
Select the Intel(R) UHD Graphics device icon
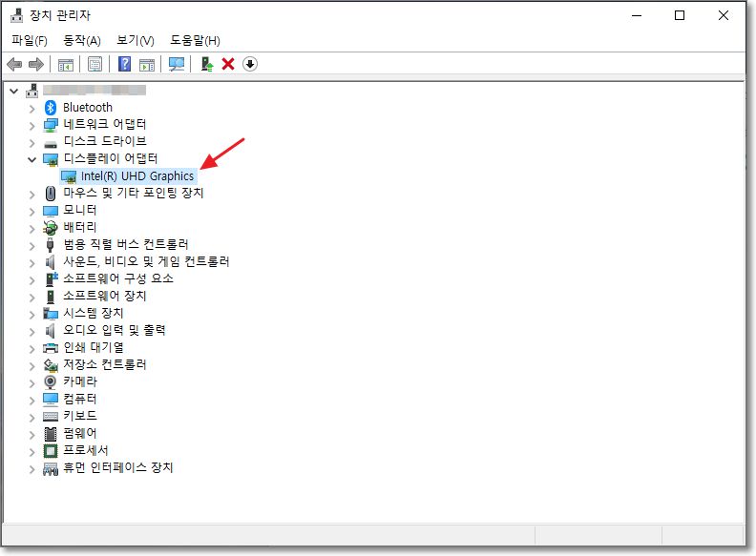coord(69,176)
